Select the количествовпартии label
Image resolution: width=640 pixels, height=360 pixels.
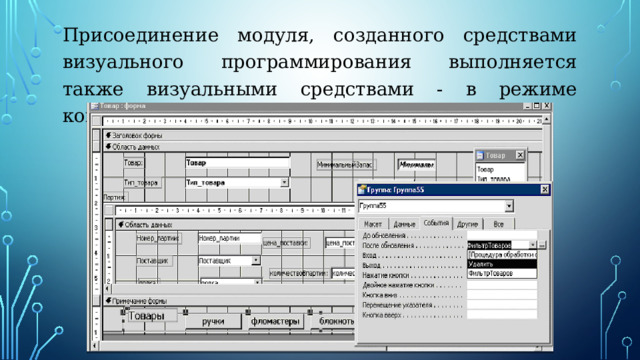point(299,273)
